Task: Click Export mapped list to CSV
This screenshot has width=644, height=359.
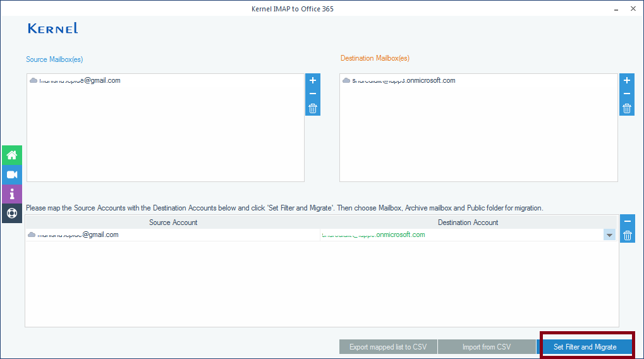Action: click(388, 347)
